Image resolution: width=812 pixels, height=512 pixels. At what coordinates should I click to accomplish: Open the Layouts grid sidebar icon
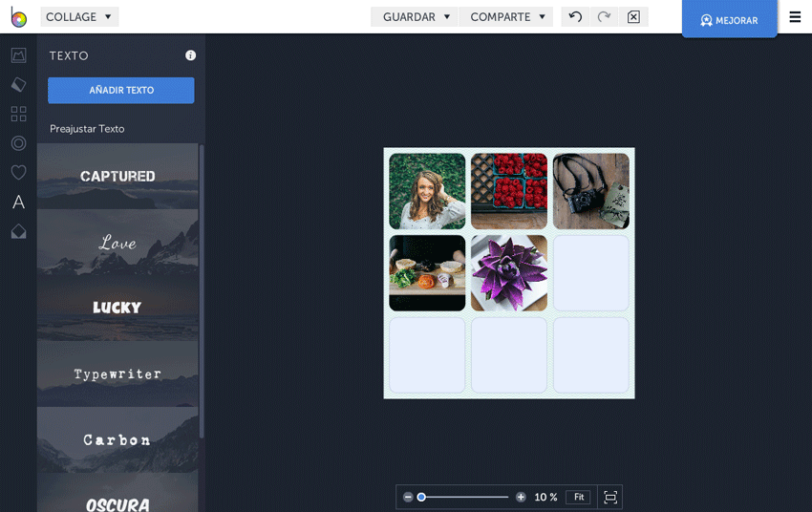click(x=19, y=114)
